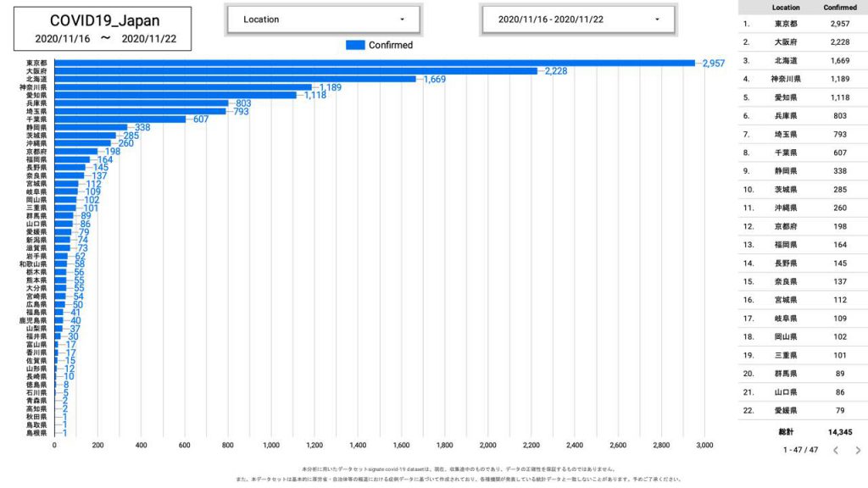Click the caret arrow in the date range control

(657, 19)
